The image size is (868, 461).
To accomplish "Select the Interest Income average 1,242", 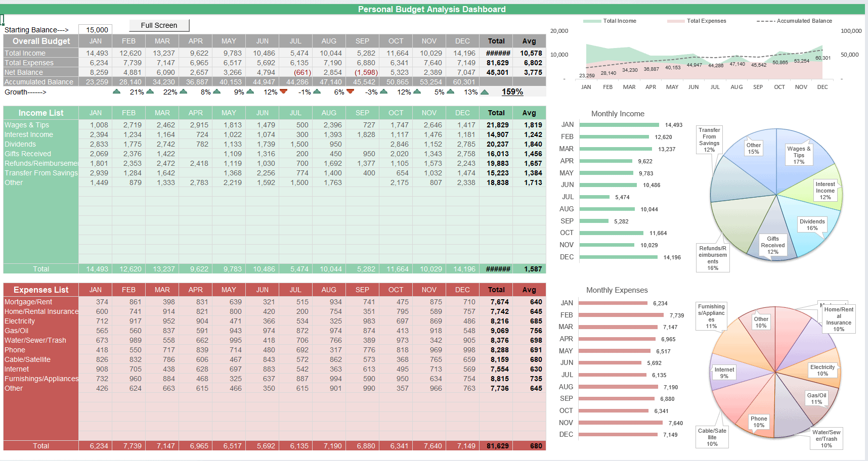I will tap(530, 134).
